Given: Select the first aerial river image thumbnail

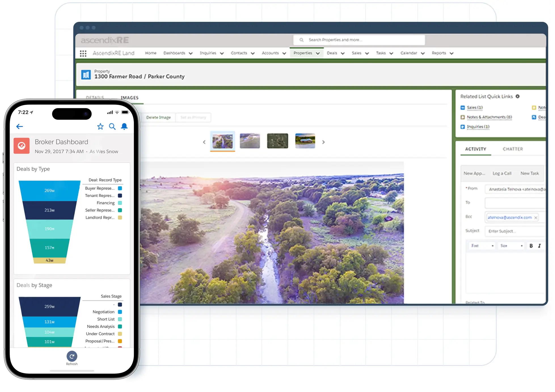Looking at the screenshot, I should [223, 141].
